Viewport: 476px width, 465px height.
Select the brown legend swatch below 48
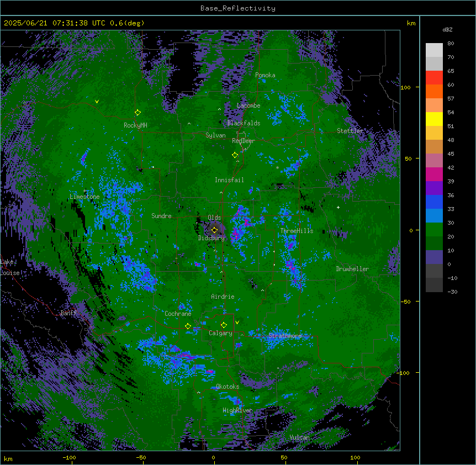pyautogui.click(x=434, y=146)
